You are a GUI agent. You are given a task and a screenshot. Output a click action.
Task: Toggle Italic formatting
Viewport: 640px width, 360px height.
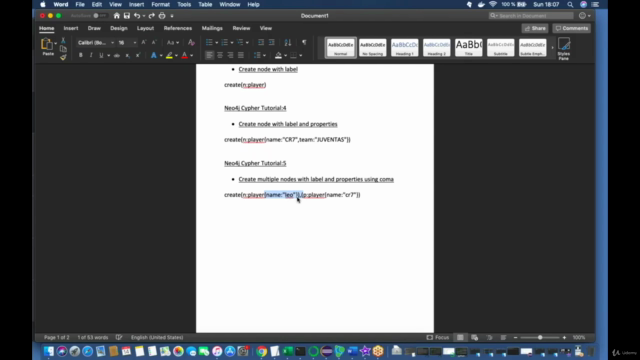point(91,55)
